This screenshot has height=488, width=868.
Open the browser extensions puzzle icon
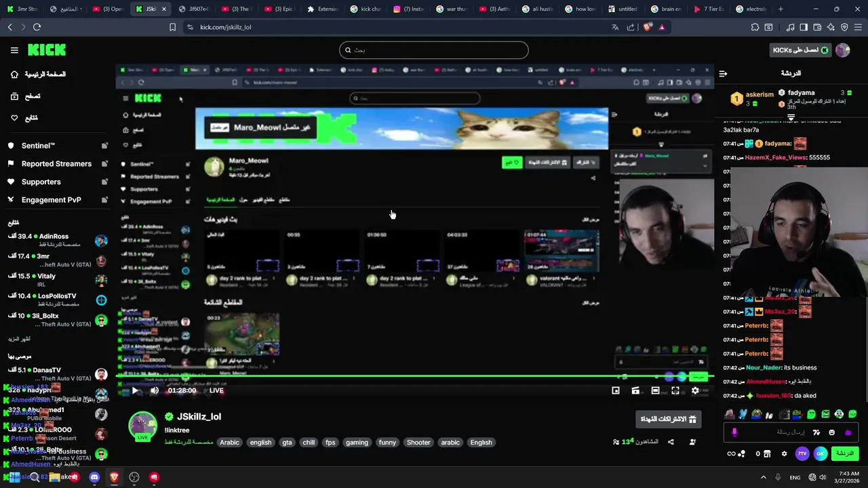755,27
